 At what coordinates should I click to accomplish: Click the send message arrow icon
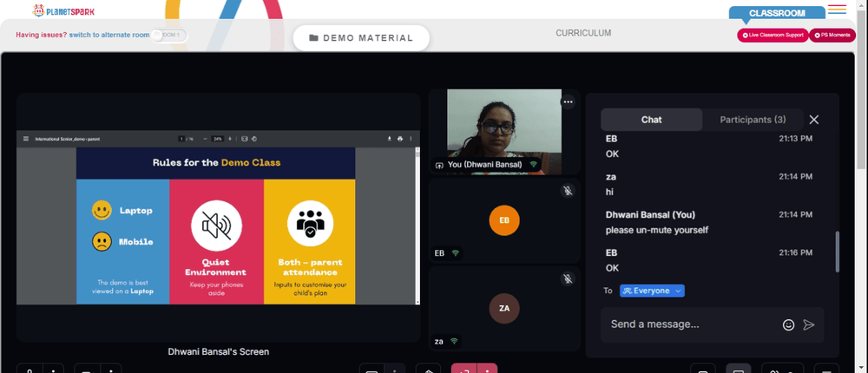coord(809,324)
